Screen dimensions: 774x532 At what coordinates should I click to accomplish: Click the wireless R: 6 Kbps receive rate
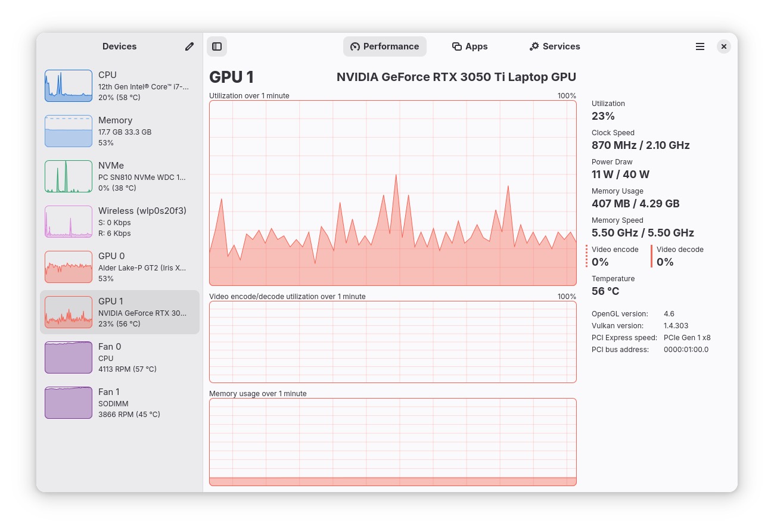(x=114, y=234)
